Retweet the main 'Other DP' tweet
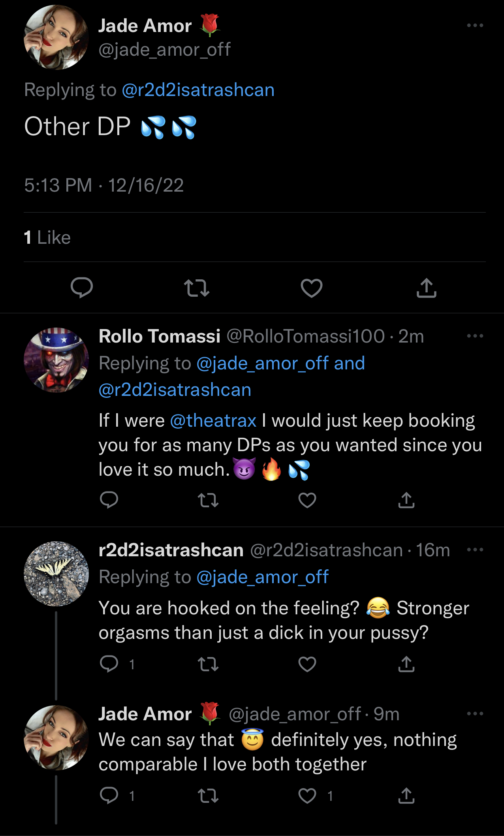 [197, 288]
